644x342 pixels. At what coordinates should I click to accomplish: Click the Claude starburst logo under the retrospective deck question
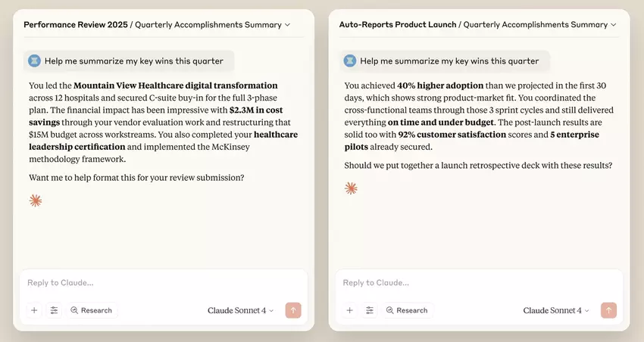click(x=351, y=188)
